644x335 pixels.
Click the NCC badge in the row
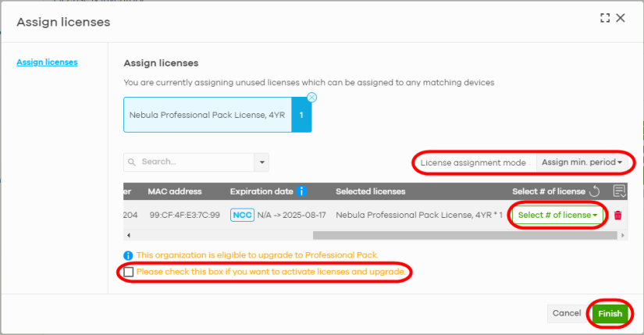pyautogui.click(x=242, y=215)
